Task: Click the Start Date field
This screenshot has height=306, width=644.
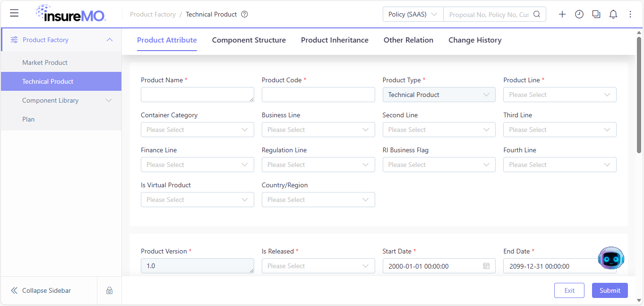Action: pyautogui.click(x=439, y=266)
